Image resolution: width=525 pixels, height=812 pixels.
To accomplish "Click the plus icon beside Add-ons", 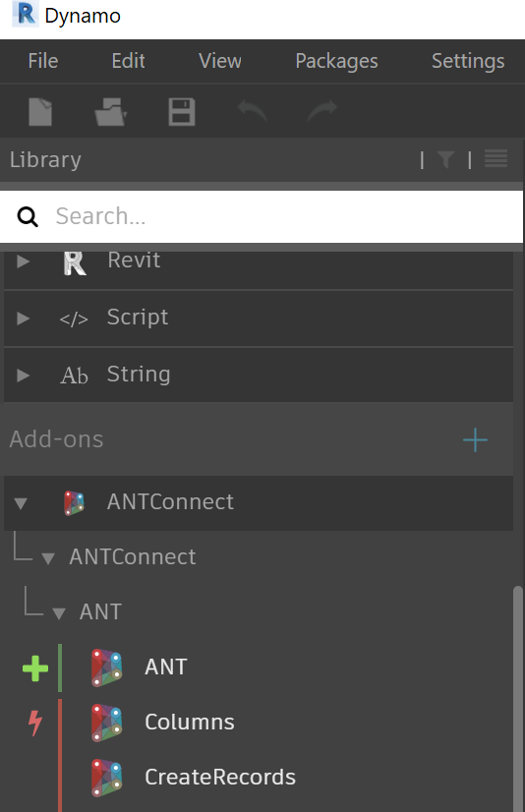I will (475, 440).
